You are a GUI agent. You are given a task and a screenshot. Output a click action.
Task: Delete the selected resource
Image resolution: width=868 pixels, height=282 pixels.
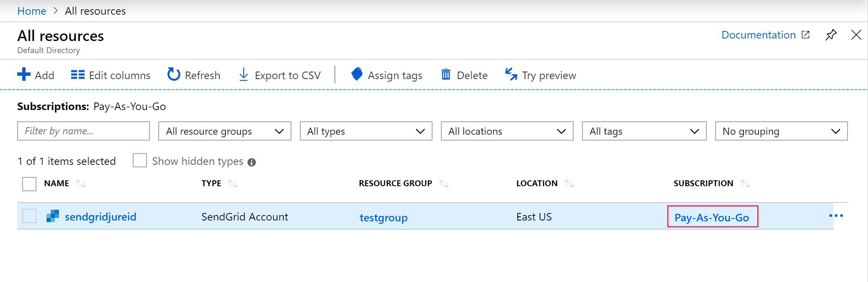(464, 75)
